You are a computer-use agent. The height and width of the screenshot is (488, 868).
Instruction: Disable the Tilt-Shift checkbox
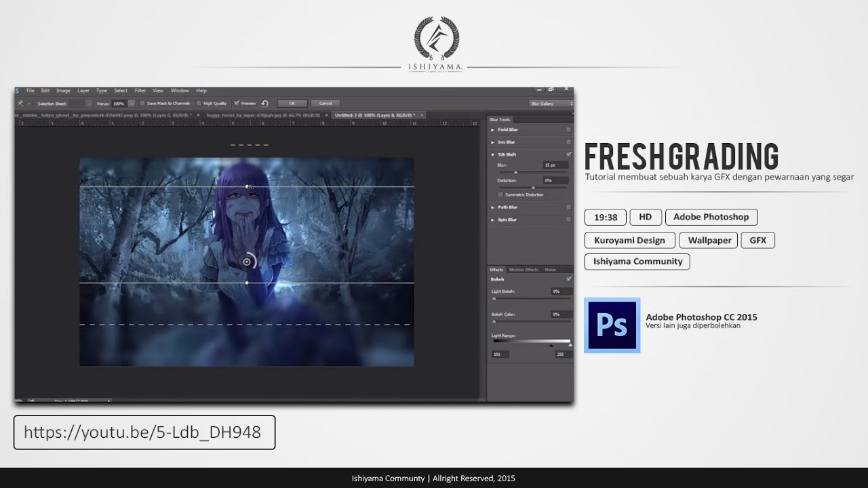568,155
